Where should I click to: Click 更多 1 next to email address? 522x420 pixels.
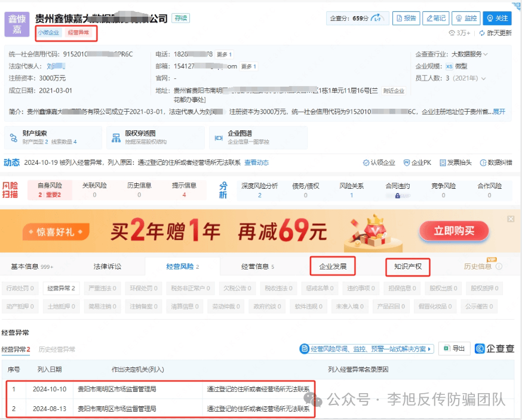pyautogui.click(x=248, y=66)
